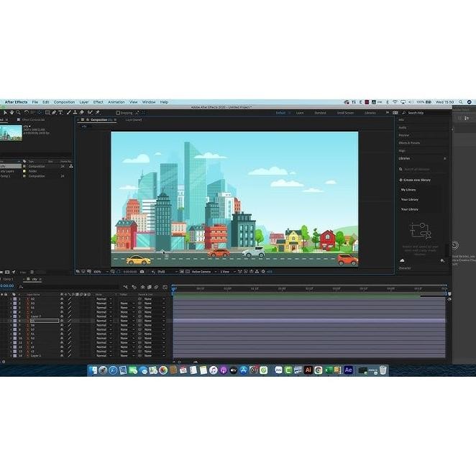Screen dimensions: 476x476
Task: Expand the Preview panel header
Action: 404,135
